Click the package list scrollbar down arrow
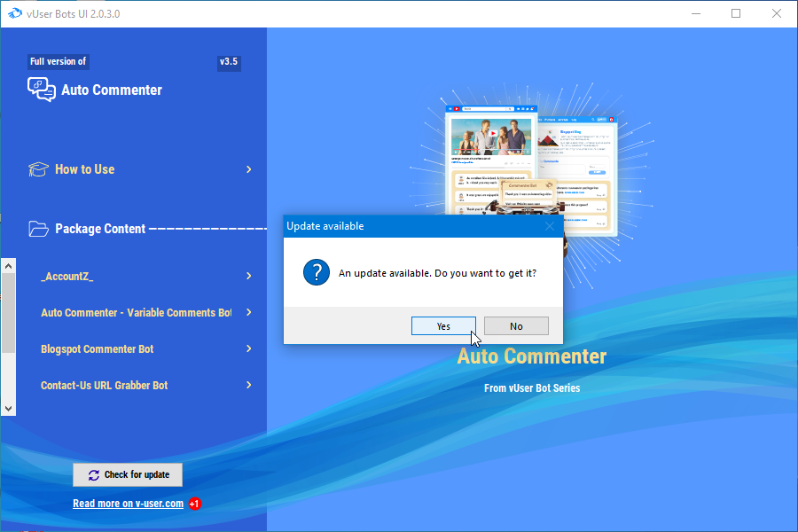Screen dimensions: 798x532 click(x=8, y=408)
